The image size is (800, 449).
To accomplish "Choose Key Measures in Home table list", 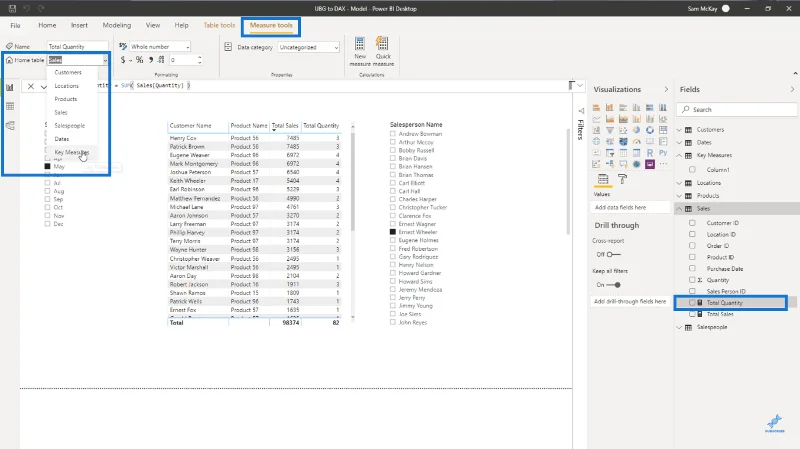I will 71,152.
